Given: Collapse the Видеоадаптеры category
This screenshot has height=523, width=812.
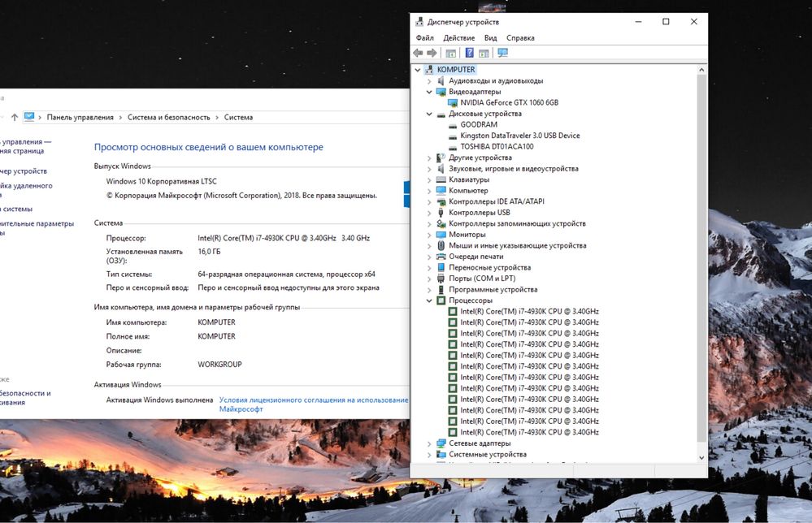Looking at the screenshot, I should (x=429, y=92).
